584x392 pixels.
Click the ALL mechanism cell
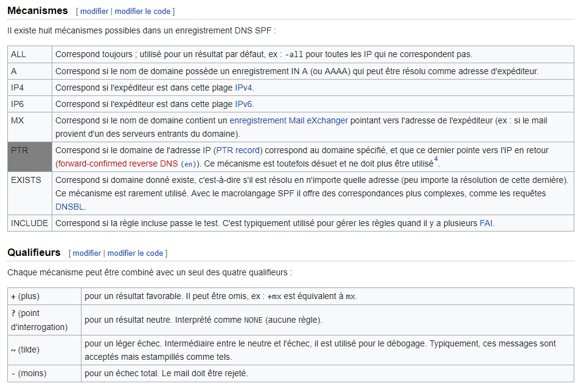click(x=30, y=54)
